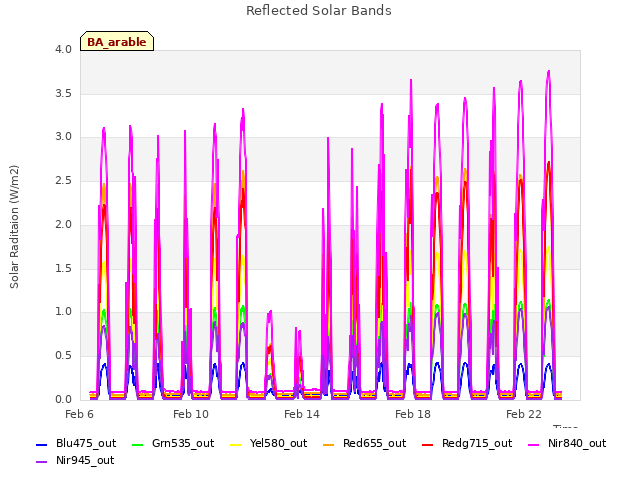Toggle Blu475_out series in legend
Image resolution: width=640 pixels, height=480 pixels.
[76, 444]
